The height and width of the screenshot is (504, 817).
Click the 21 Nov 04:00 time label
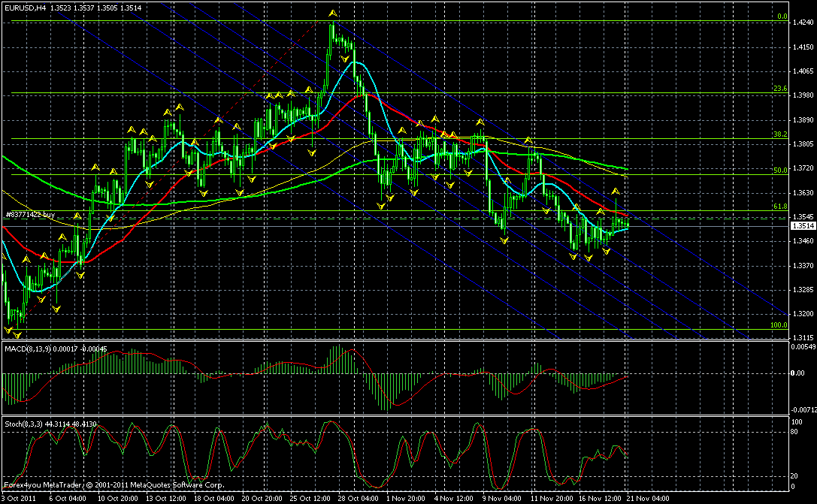[648, 498]
